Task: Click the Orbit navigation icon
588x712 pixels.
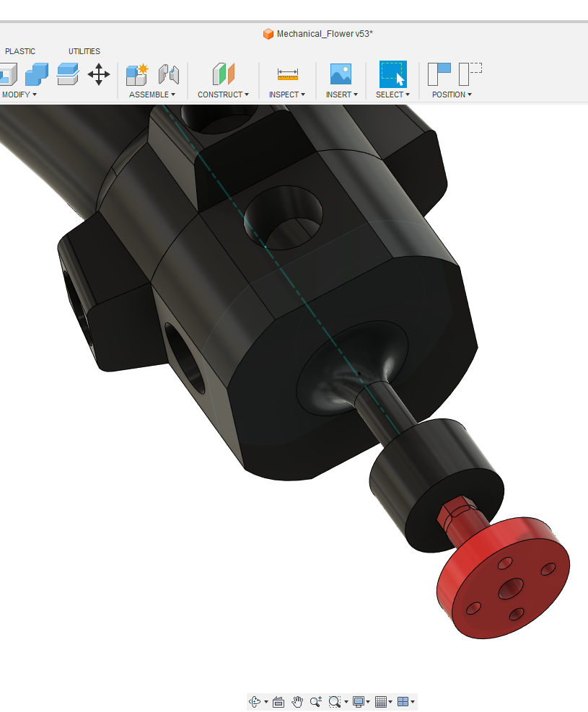Action: click(x=255, y=702)
